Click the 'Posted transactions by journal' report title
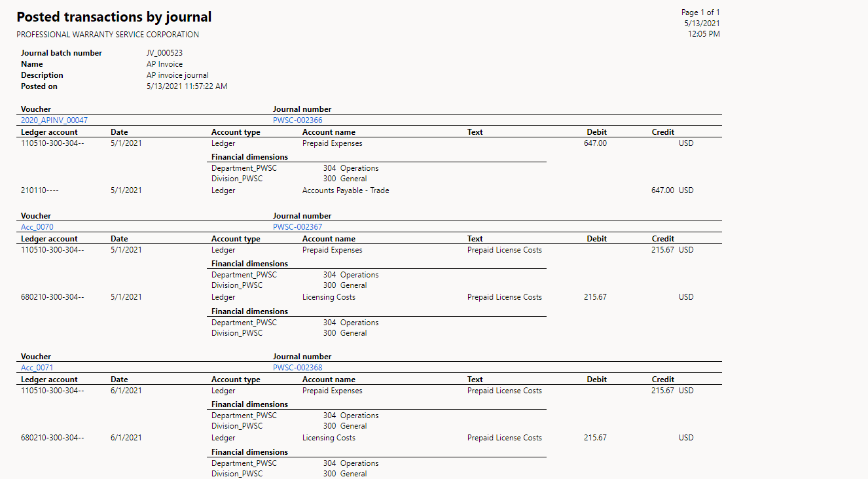The width and height of the screenshot is (868, 479). pos(114,17)
